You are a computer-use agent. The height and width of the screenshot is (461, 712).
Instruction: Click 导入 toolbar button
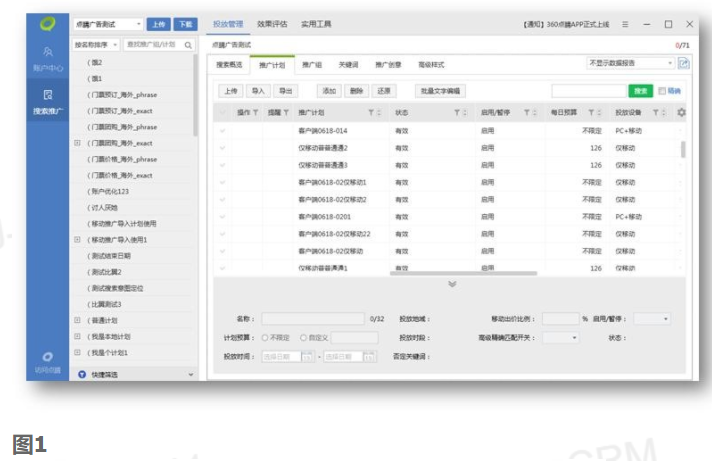pyautogui.click(x=258, y=91)
